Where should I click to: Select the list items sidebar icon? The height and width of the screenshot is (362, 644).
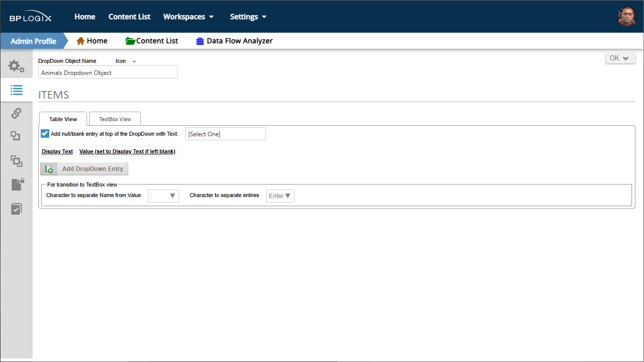tap(16, 90)
